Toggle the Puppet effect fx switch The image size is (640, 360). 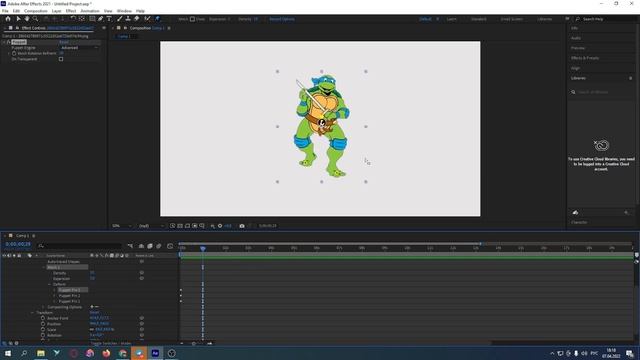tap(8, 42)
